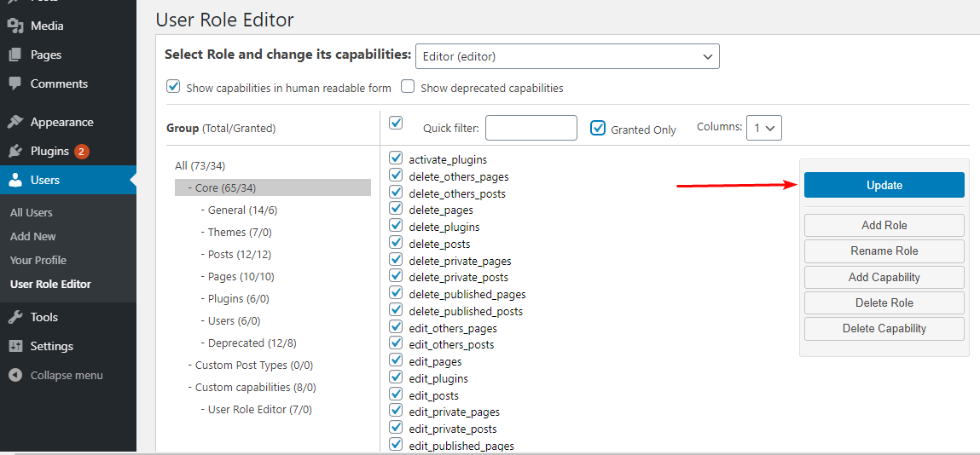This screenshot has width=980, height=455.
Task: Select the Core (65/34) group
Action: pyautogui.click(x=225, y=187)
